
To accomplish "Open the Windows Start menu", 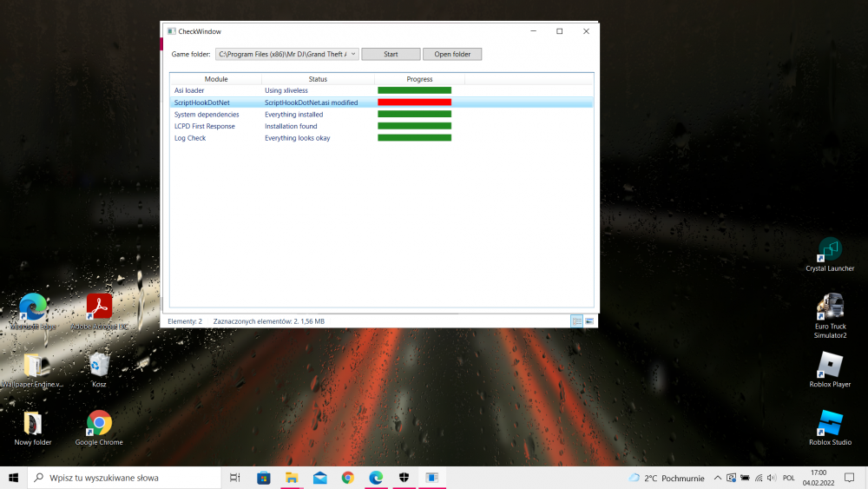I will 13,478.
